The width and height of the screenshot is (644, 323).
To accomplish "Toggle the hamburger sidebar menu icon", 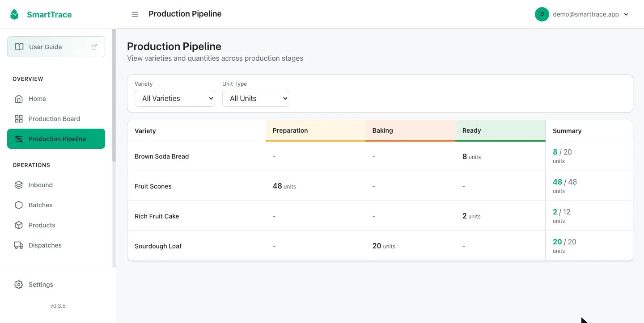I will coord(135,14).
